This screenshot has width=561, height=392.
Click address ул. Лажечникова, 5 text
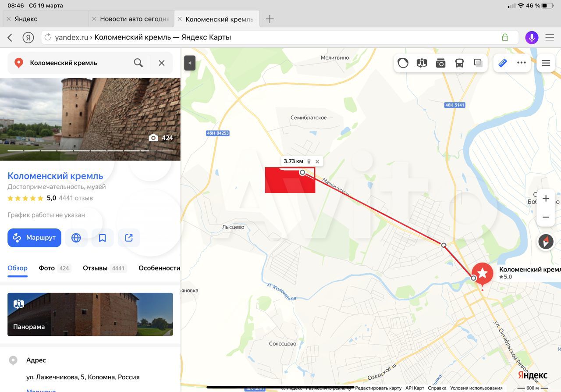tap(83, 377)
